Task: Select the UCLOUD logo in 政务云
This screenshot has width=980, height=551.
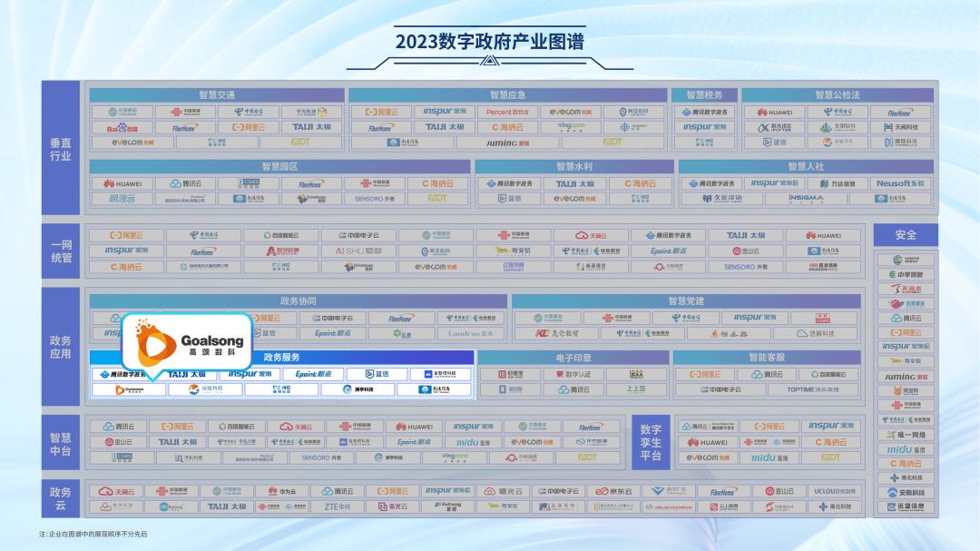Action: pyautogui.click(x=835, y=492)
